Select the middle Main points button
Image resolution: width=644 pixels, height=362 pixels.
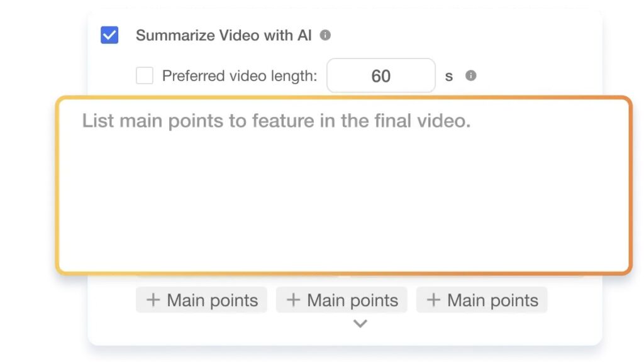coord(341,300)
